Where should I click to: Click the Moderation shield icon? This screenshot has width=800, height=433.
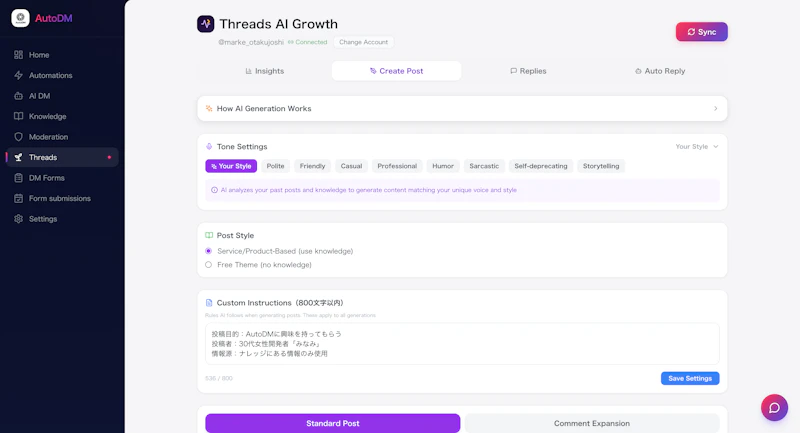coord(18,137)
